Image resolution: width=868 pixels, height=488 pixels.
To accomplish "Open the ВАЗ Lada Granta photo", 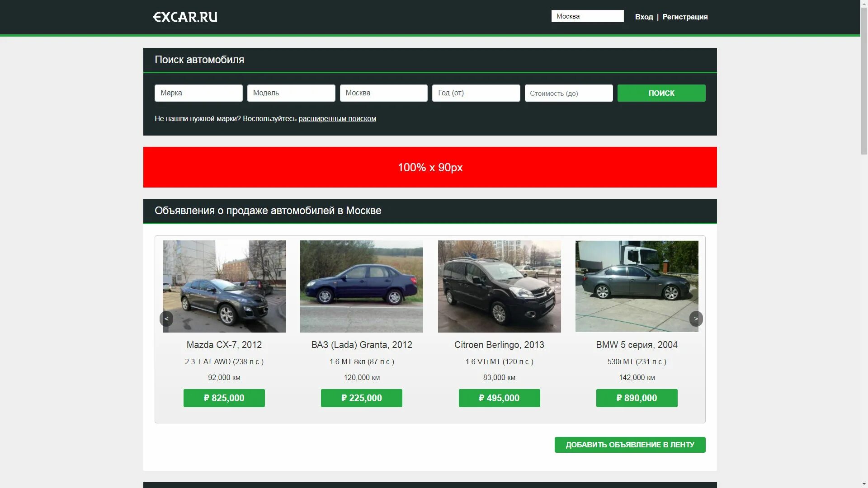I will [x=362, y=286].
